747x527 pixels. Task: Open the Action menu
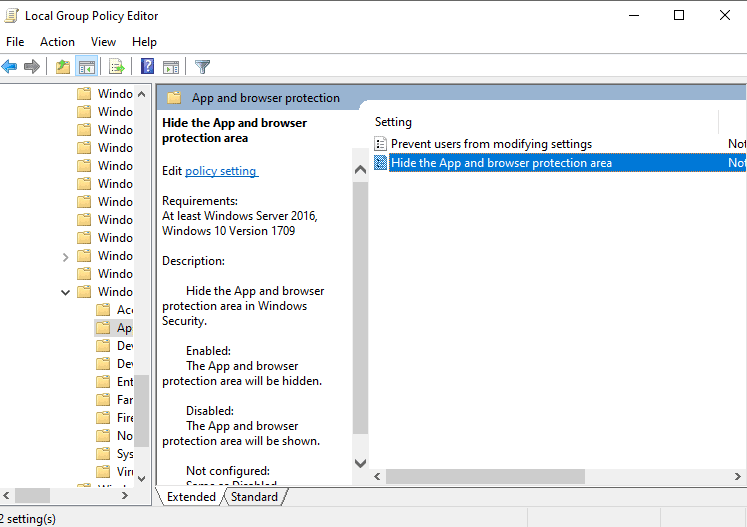click(57, 42)
